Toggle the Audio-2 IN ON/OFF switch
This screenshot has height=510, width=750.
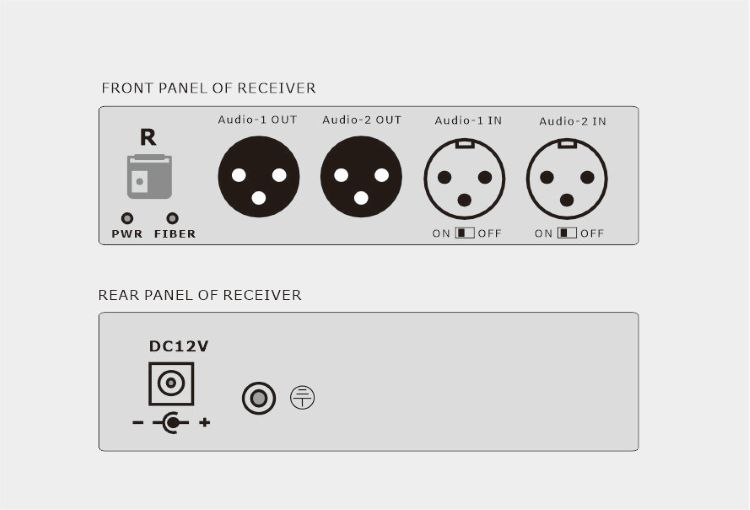(567, 233)
